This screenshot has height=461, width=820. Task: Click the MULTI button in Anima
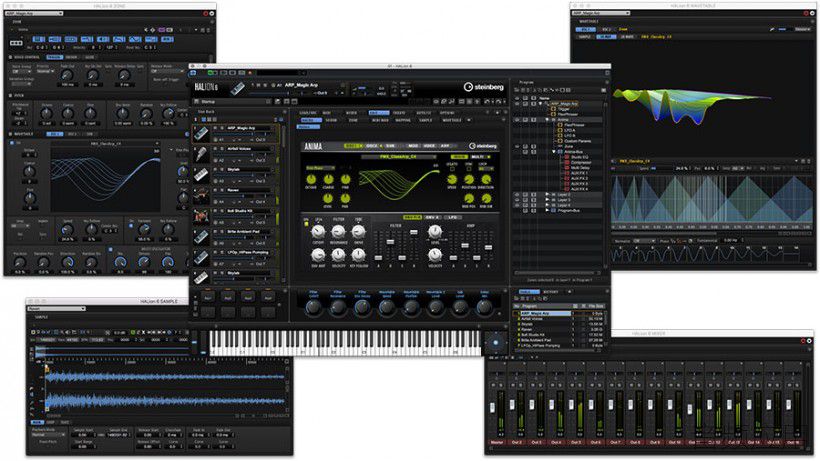coord(479,157)
